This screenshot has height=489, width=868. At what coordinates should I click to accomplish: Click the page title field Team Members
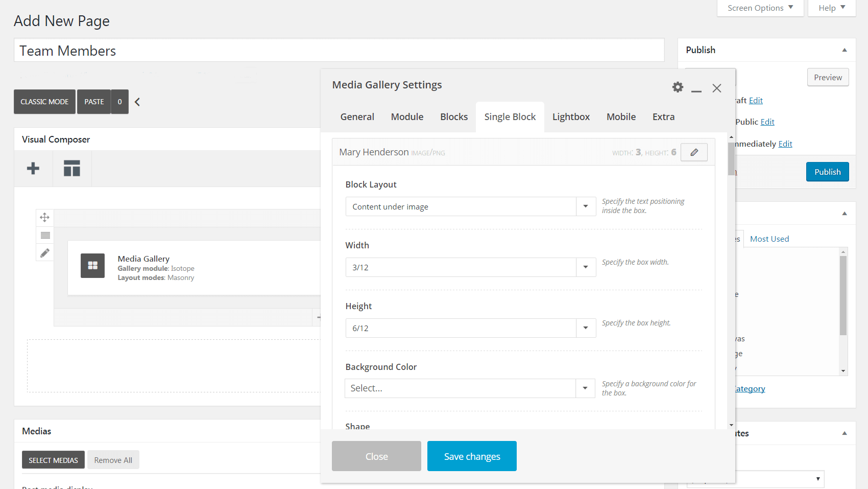(339, 51)
